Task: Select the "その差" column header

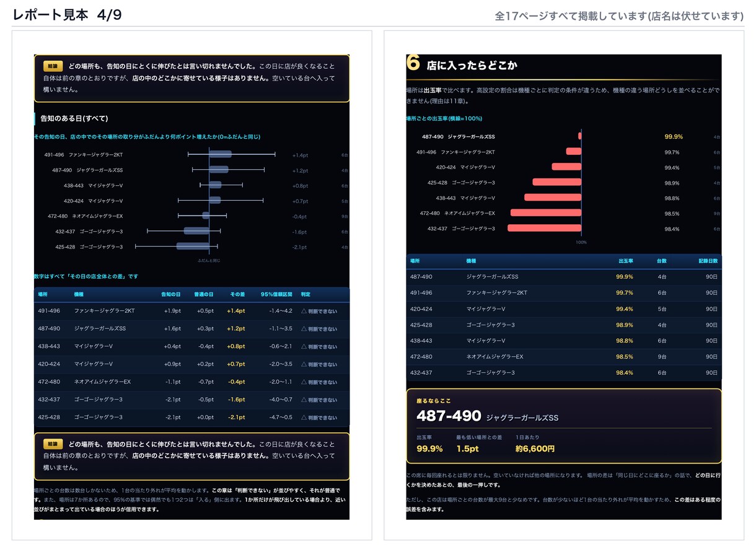Action: [237, 294]
